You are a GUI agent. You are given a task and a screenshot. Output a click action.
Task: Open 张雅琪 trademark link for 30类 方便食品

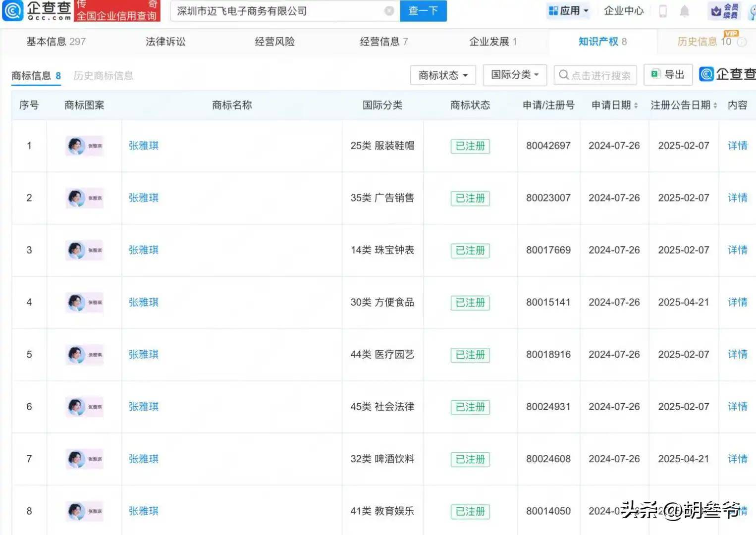[144, 302]
